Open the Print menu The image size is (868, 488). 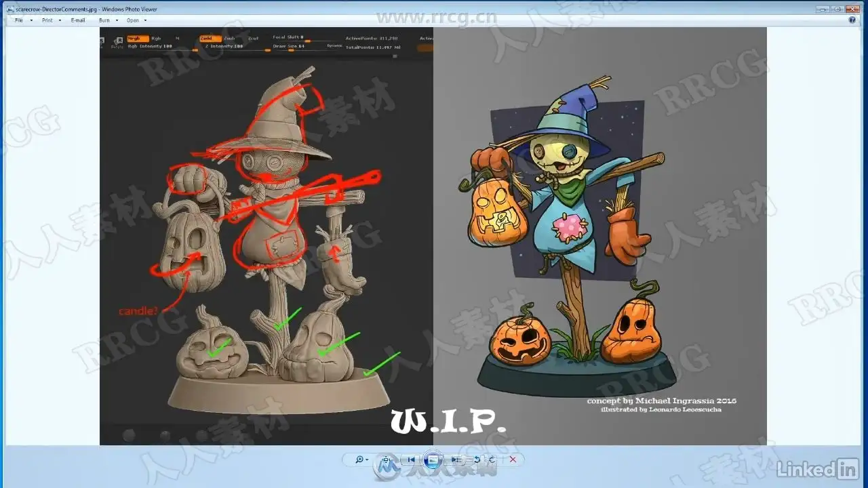click(x=52, y=20)
